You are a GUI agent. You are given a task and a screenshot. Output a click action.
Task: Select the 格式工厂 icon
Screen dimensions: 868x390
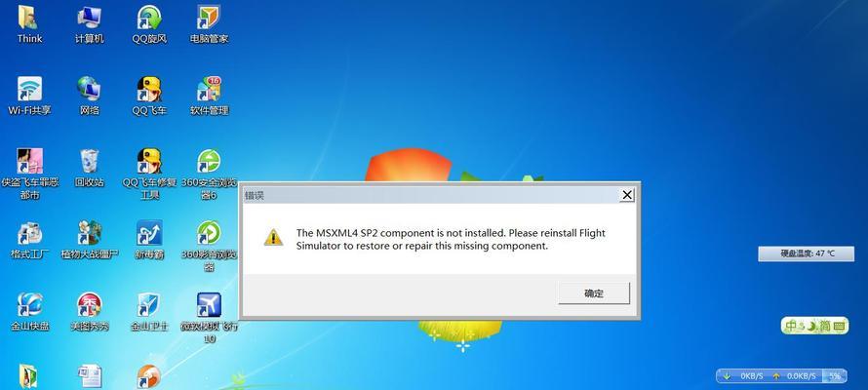click(x=29, y=240)
